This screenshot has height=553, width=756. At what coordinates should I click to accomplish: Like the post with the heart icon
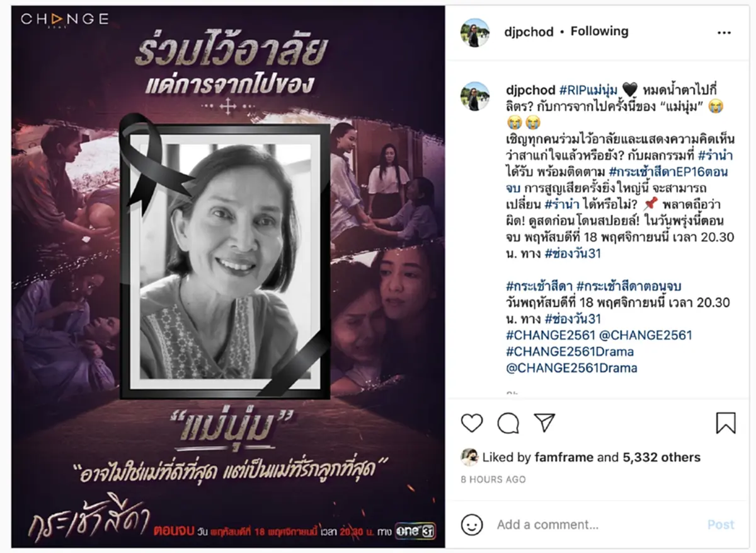(x=472, y=422)
